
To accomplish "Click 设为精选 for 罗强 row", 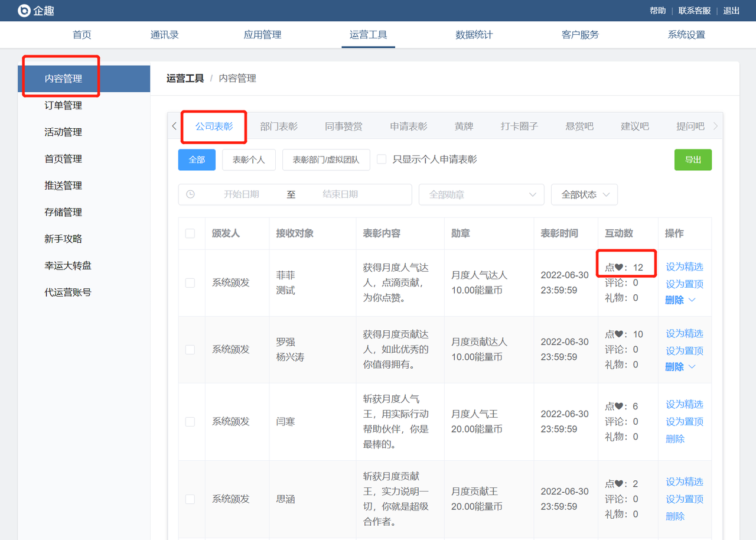I will point(685,334).
